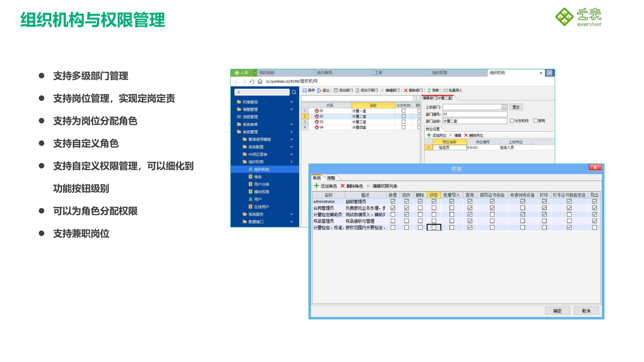Click the sidebar search input box
Viewport: 644px width, 362px height.
tap(262, 92)
